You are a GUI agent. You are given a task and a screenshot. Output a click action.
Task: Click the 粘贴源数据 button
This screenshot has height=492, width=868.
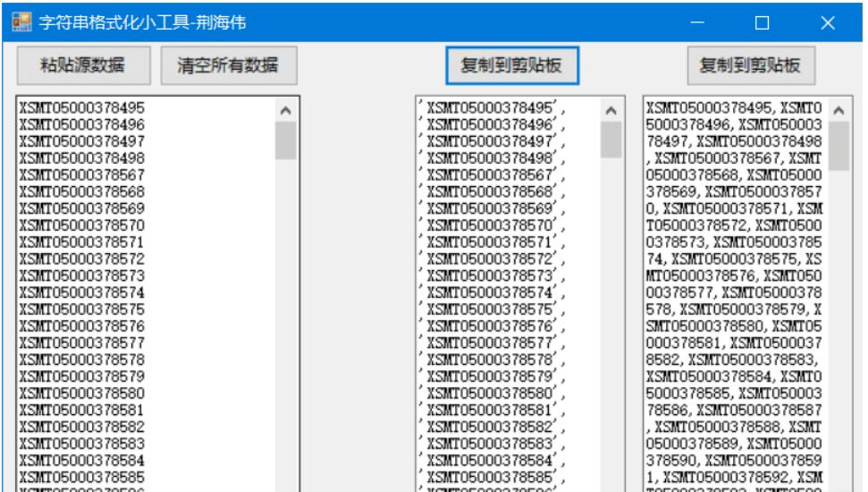point(84,65)
